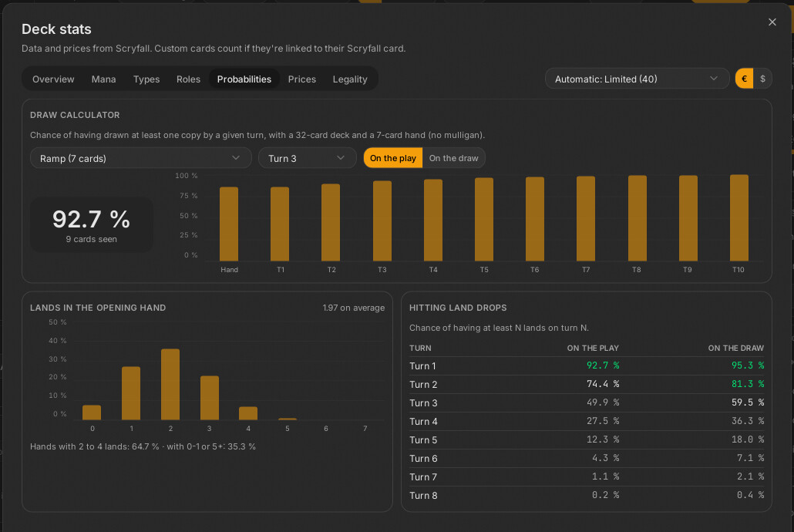Click the Turn 4 row label

click(x=423, y=421)
